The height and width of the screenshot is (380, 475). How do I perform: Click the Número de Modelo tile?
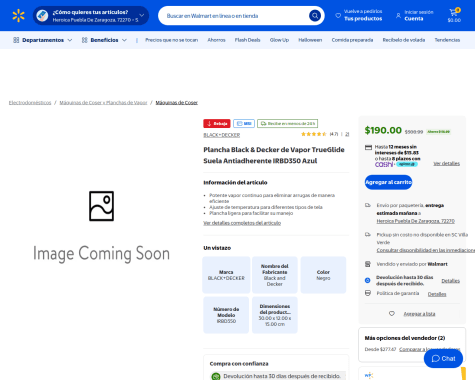226,315
